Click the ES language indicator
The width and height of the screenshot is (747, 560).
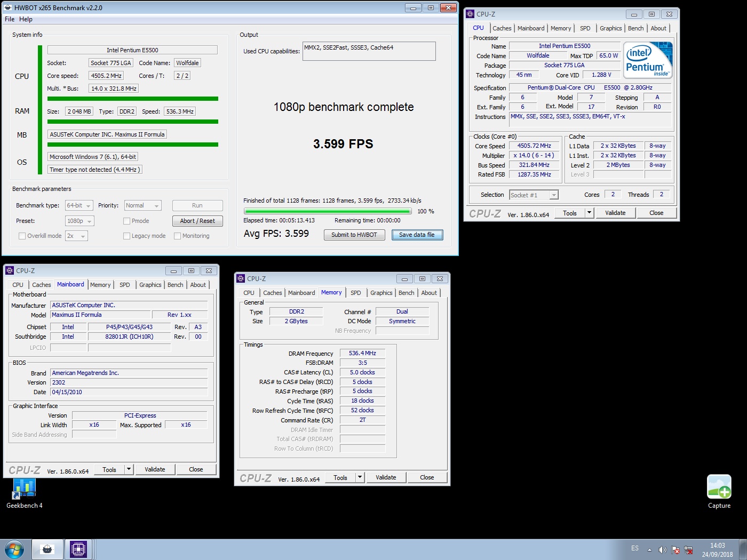pyautogui.click(x=635, y=548)
